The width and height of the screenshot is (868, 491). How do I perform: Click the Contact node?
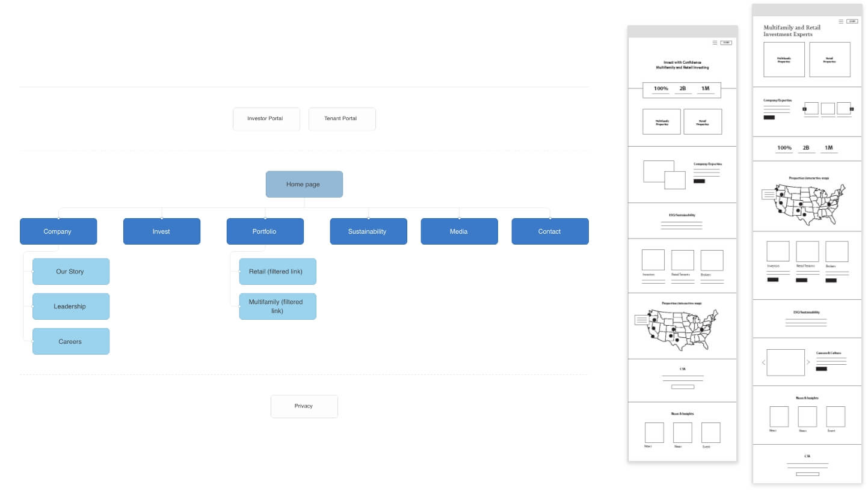(x=550, y=231)
